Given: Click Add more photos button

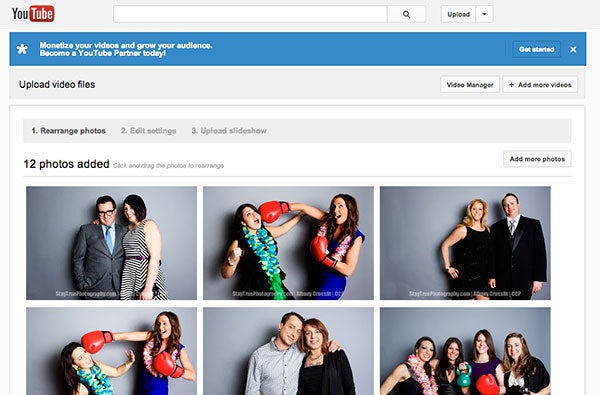Looking at the screenshot, I should 537,159.
